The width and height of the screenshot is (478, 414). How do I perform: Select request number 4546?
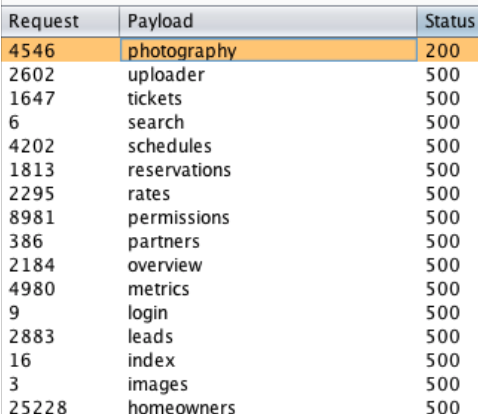[32, 51]
